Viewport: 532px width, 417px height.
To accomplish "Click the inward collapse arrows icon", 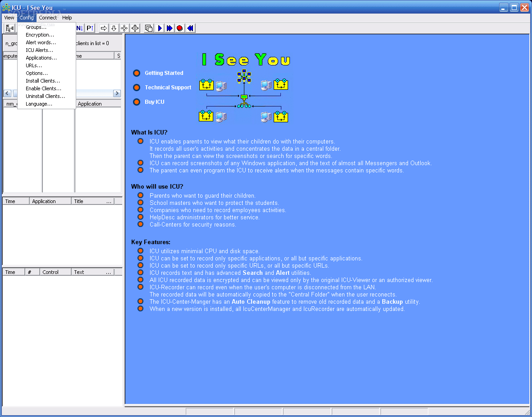I will click(x=135, y=28).
